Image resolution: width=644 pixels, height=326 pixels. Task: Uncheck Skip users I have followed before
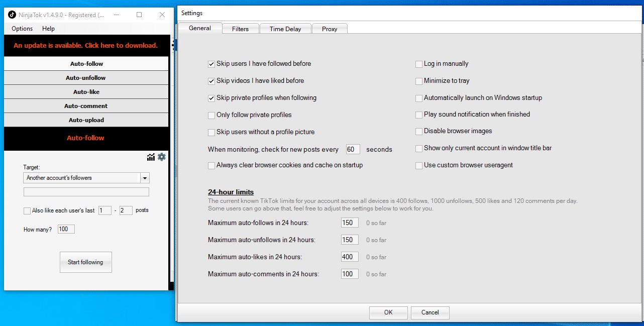(211, 64)
